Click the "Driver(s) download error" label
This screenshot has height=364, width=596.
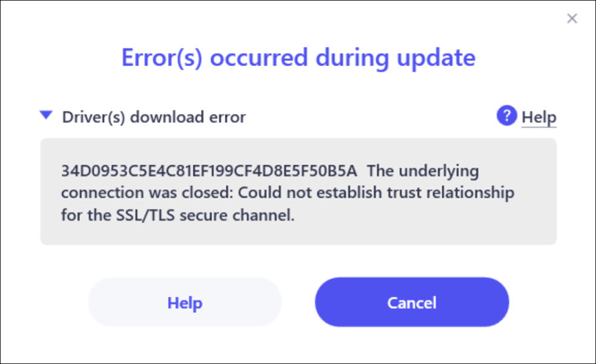(154, 117)
